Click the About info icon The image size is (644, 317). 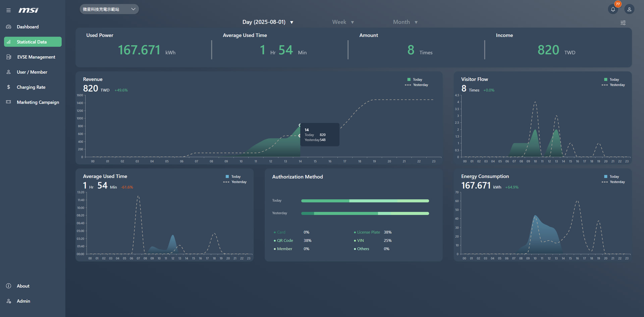pos(9,286)
